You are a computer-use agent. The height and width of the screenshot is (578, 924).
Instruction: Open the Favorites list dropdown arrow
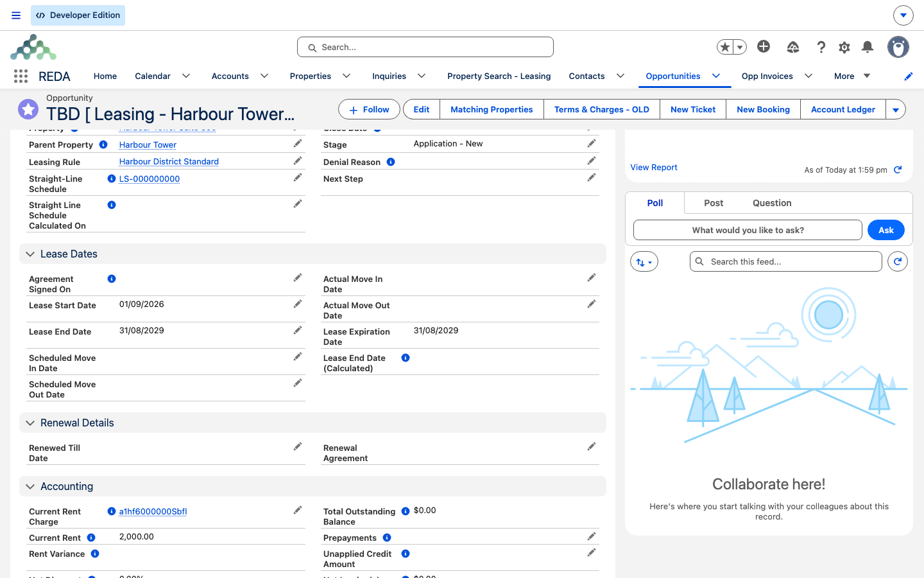click(x=740, y=47)
